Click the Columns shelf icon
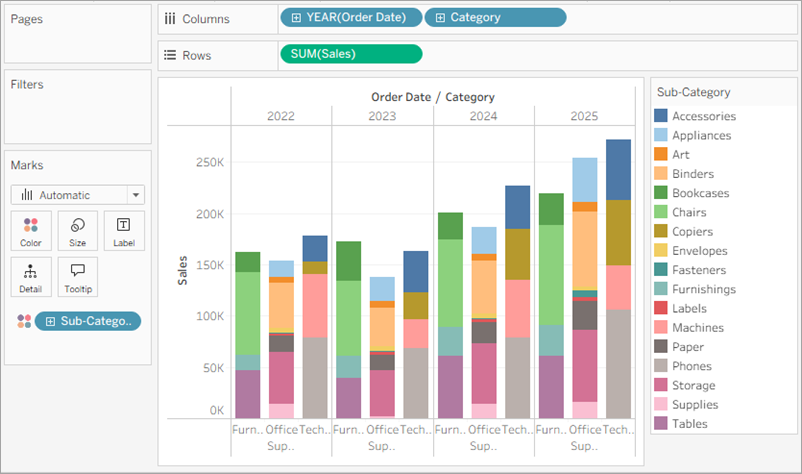Viewport: 802px width, 474px height. [x=169, y=19]
